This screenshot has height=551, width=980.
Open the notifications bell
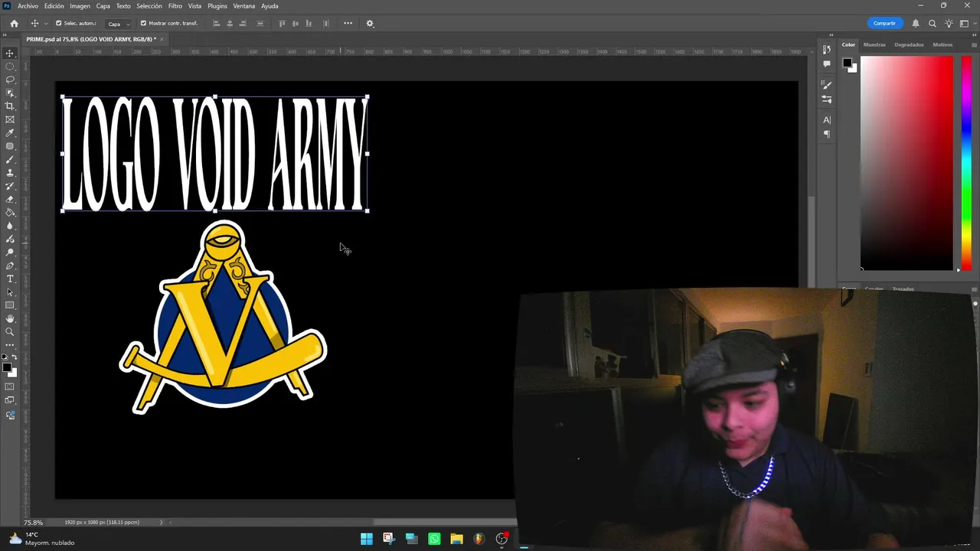tap(916, 24)
